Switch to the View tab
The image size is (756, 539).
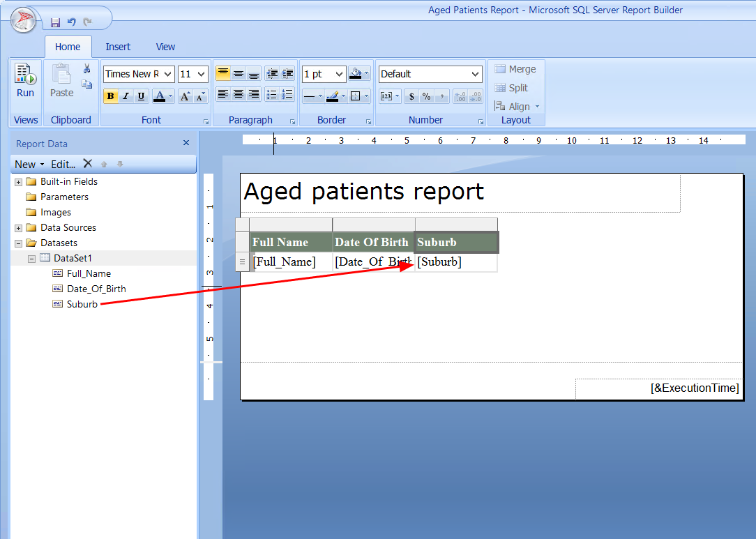[x=165, y=47]
